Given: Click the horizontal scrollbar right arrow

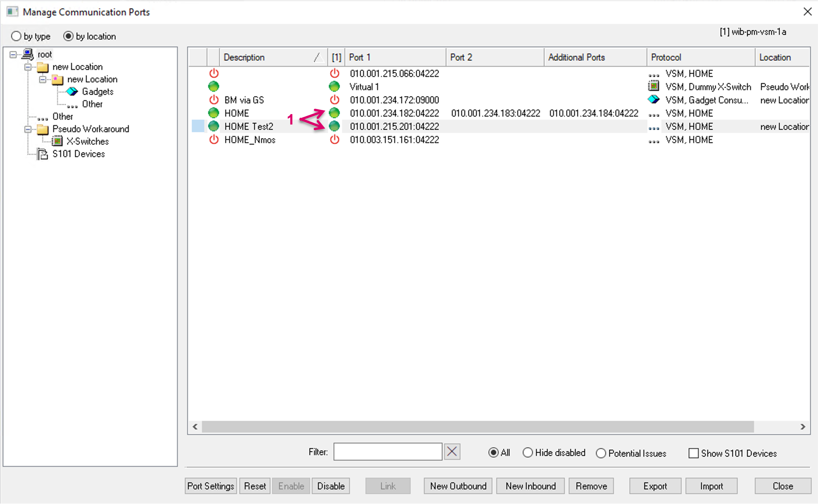Looking at the screenshot, I should tap(803, 427).
